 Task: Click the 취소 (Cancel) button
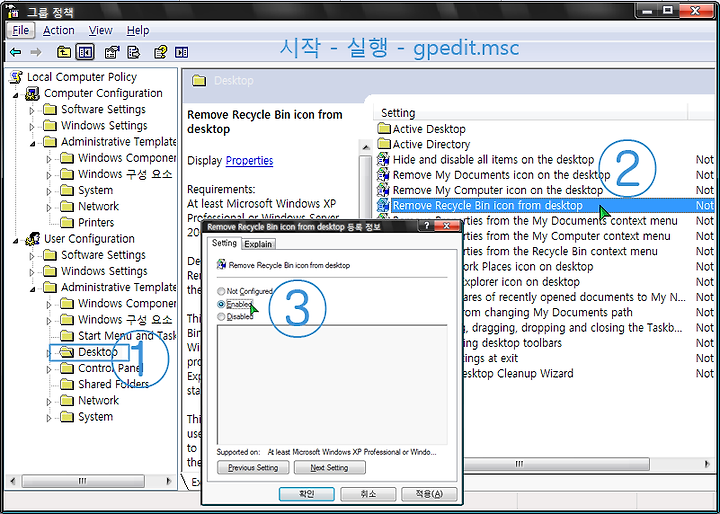pyautogui.click(x=368, y=494)
